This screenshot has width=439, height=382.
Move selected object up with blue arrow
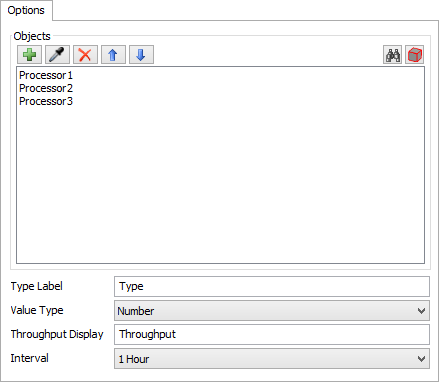pyautogui.click(x=113, y=55)
